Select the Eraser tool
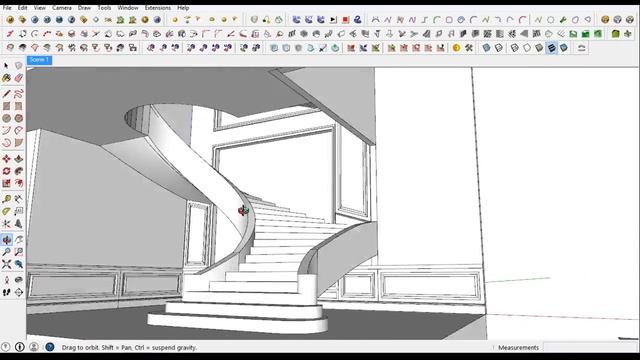Viewport: 640px width, 360px height. coord(18,78)
